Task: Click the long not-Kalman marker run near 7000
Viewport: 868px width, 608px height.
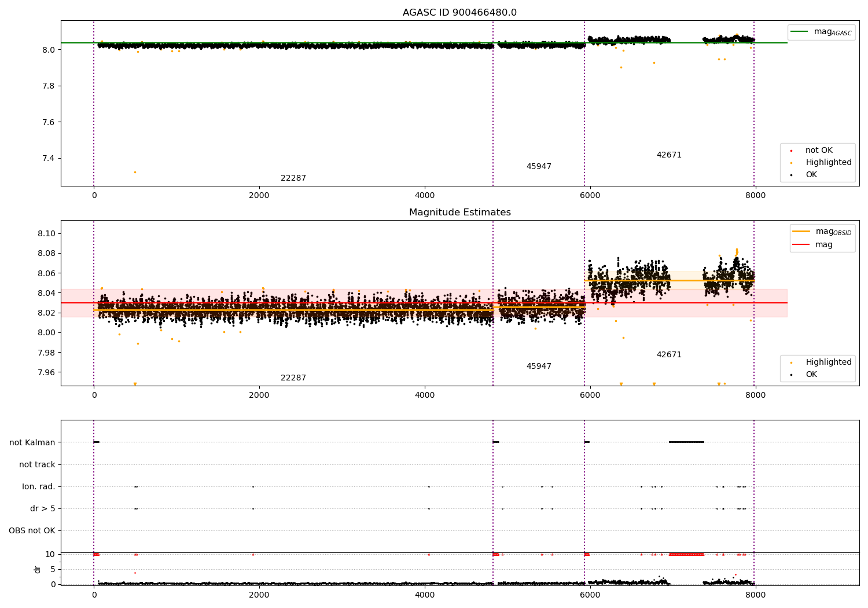Action: pyautogui.click(x=686, y=442)
